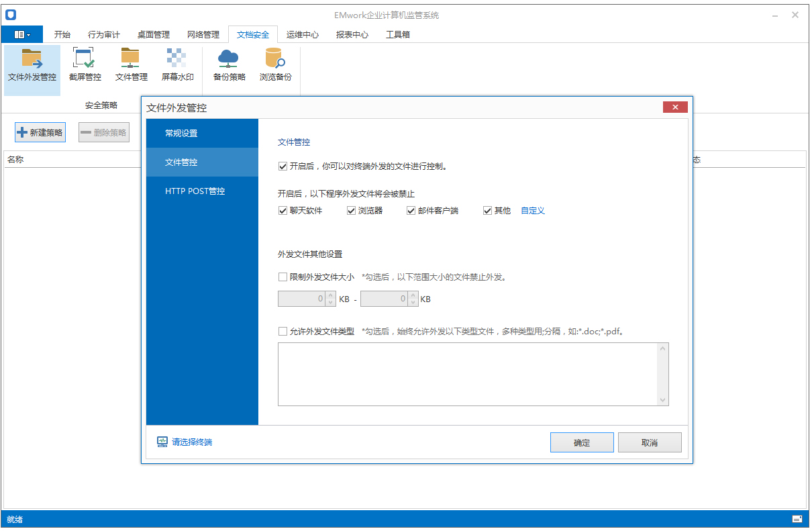Open the 自定义 link

tap(533, 211)
